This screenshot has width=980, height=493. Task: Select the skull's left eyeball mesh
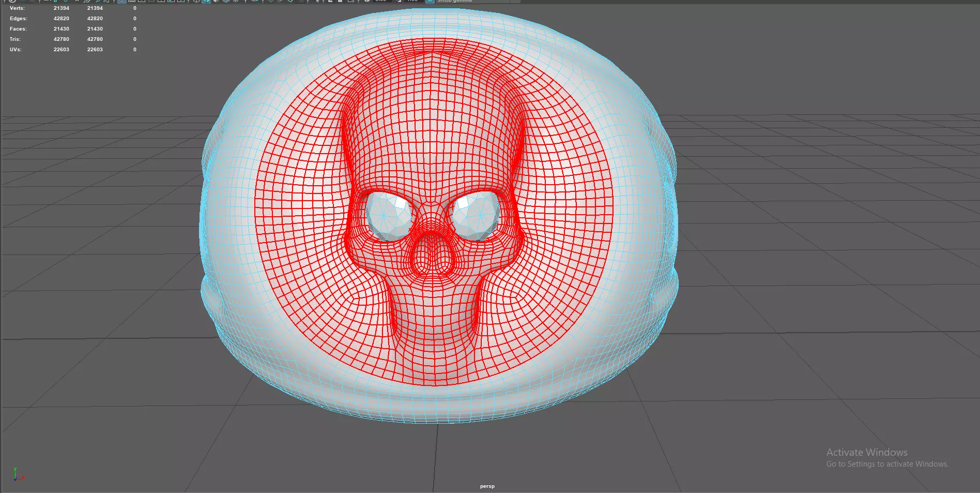click(389, 216)
